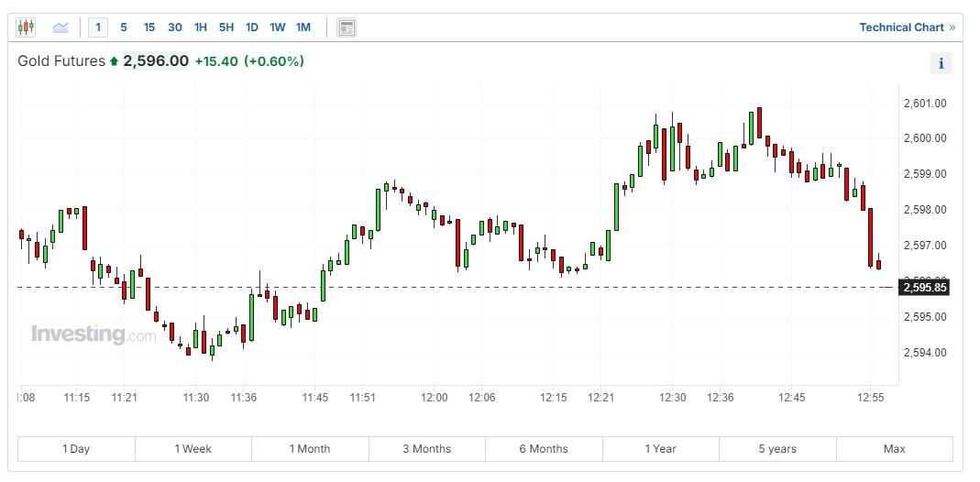Switch to the 1 Week range tab
Screen dimensions: 980x482
click(193, 449)
